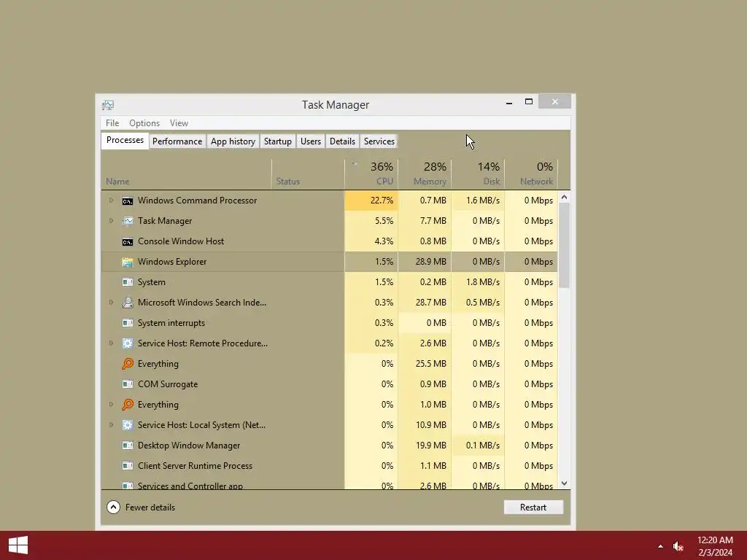Sort by the CPU column header
This screenshot has height=560, width=747.
coord(371,174)
